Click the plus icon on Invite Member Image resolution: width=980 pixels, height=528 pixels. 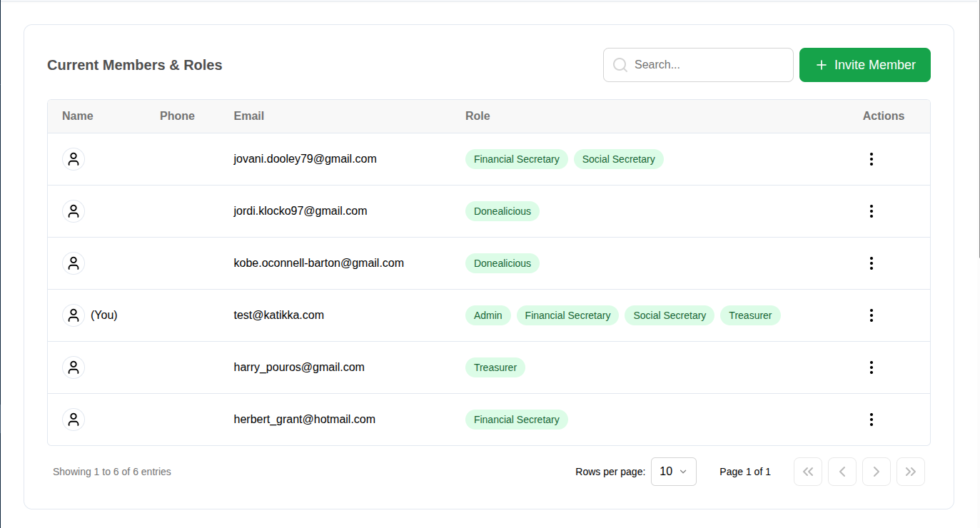821,65
